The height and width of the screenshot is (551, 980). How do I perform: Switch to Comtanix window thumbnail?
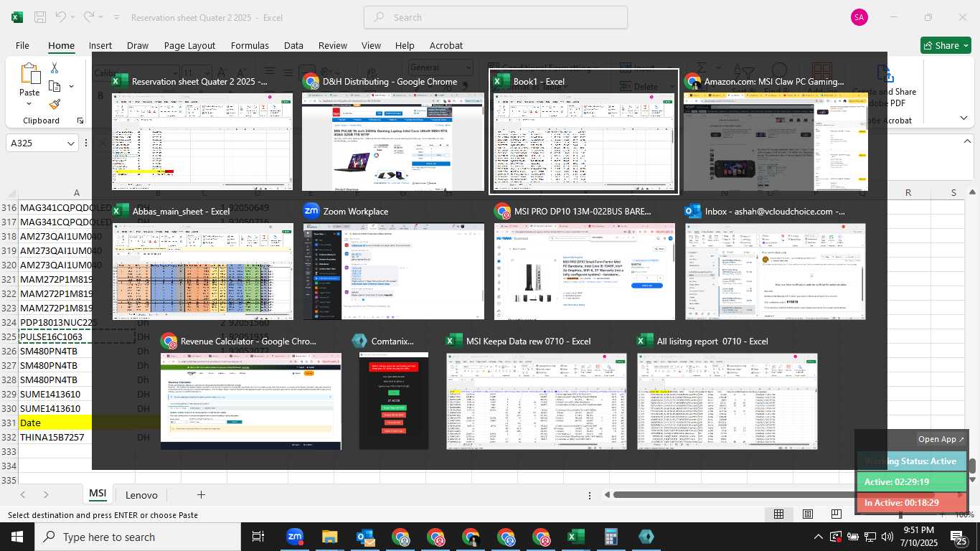click(394, 391)
